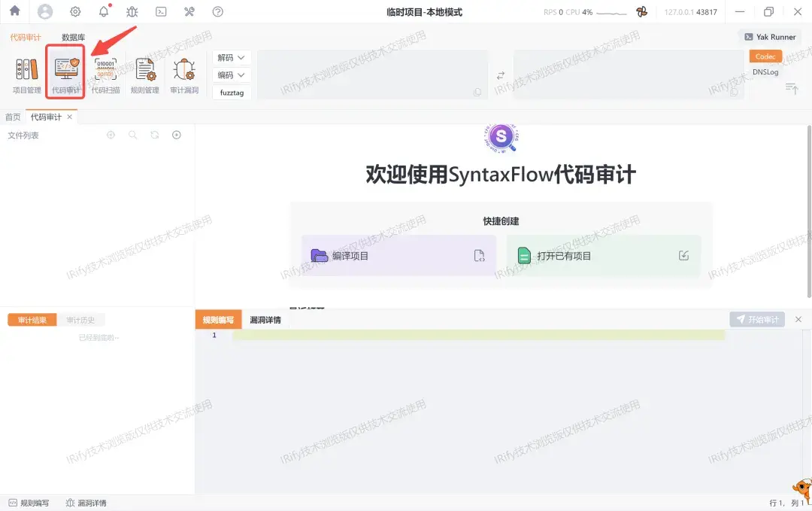
Task: Click the 打开已有项目 (Open Existing Project) button
Action: coord(603,256)
